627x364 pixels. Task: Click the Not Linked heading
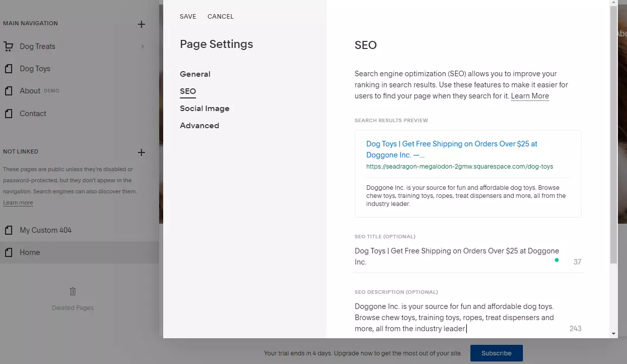tap(21, 152)
